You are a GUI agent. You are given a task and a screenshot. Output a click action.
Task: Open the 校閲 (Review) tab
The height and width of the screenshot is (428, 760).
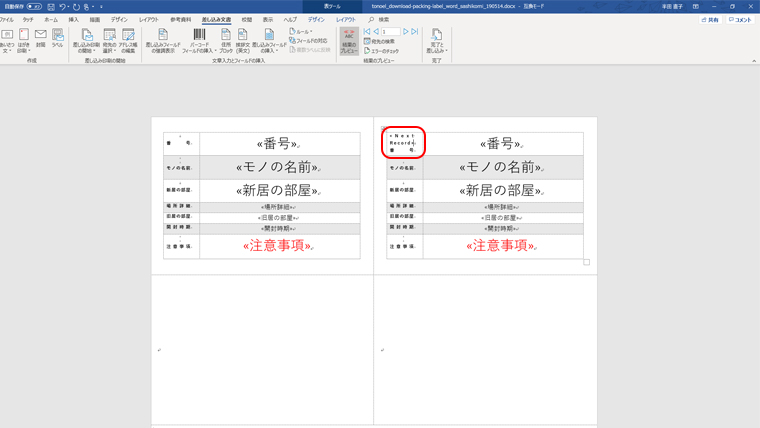click(x=246, y=19)
